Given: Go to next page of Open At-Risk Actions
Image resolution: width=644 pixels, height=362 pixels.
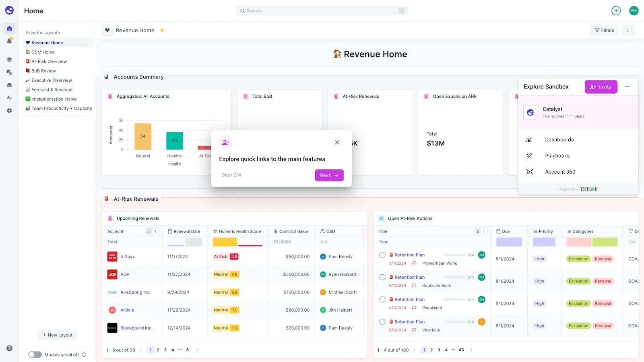Looking at the screenshot, I should pos(471,350).
